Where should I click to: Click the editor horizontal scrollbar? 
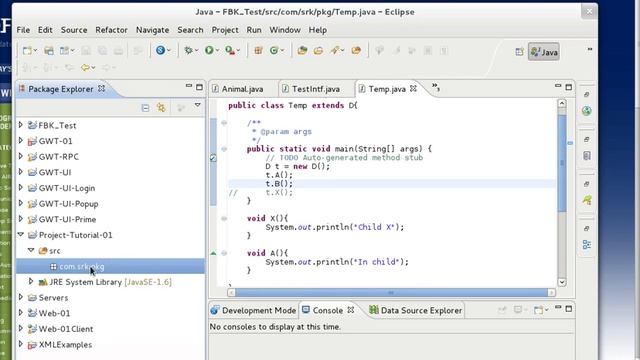pyautogui.click(x=391, y=292)
